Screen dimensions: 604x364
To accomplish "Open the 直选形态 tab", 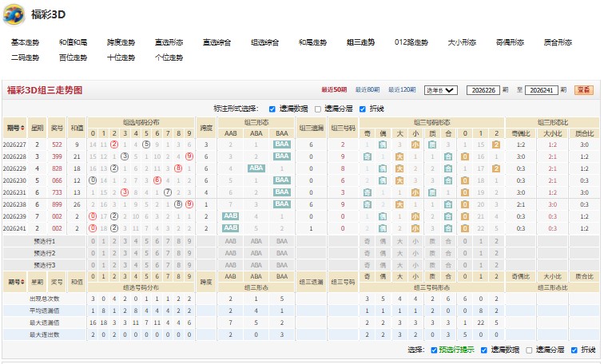I will click(x=169, y=42).
